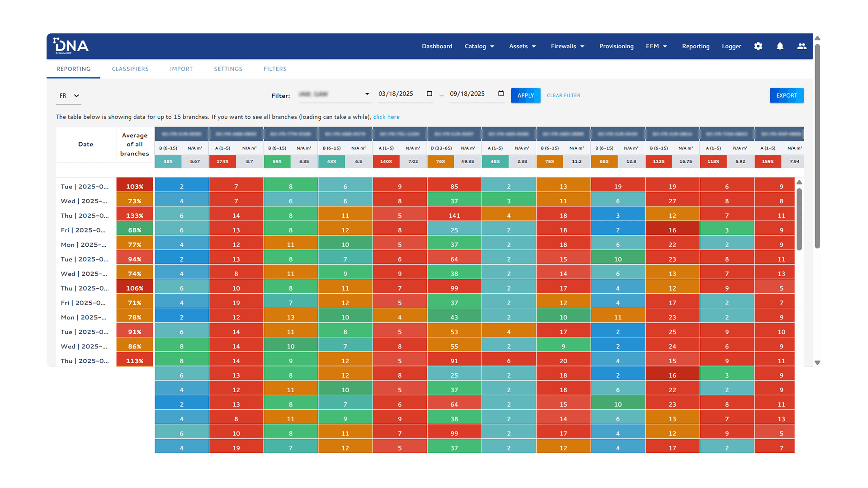Click page scrollbar down arrow
The width and height of the screenshot is (868, 488).
click(x=817, y=362)
